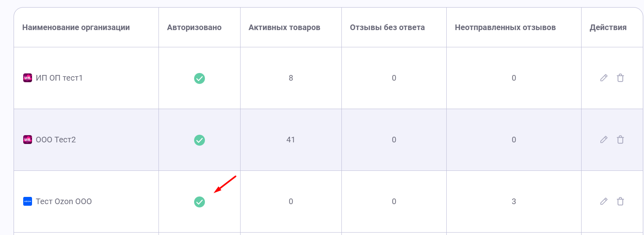This screenshot has height=235, width=644.
Task: Click the Неотправленных отзывов header
Action: click(505, 27)
